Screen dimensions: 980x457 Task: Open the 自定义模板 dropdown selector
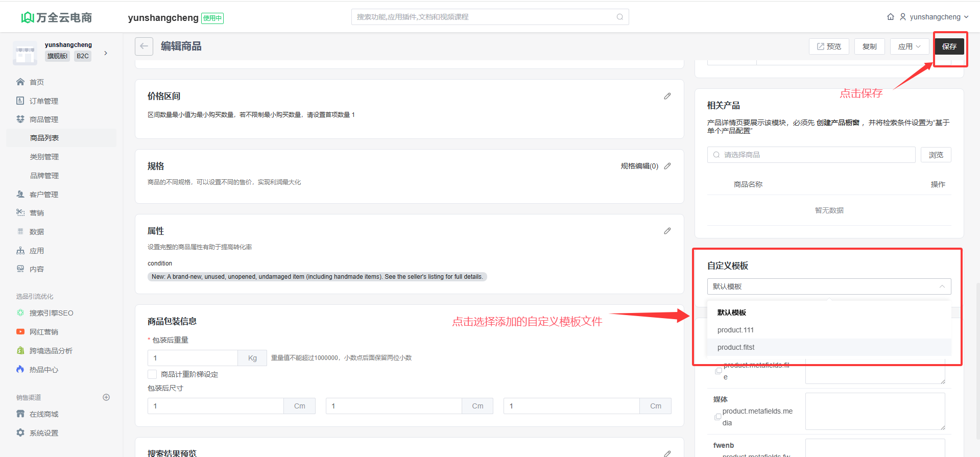tap(828, 286)
